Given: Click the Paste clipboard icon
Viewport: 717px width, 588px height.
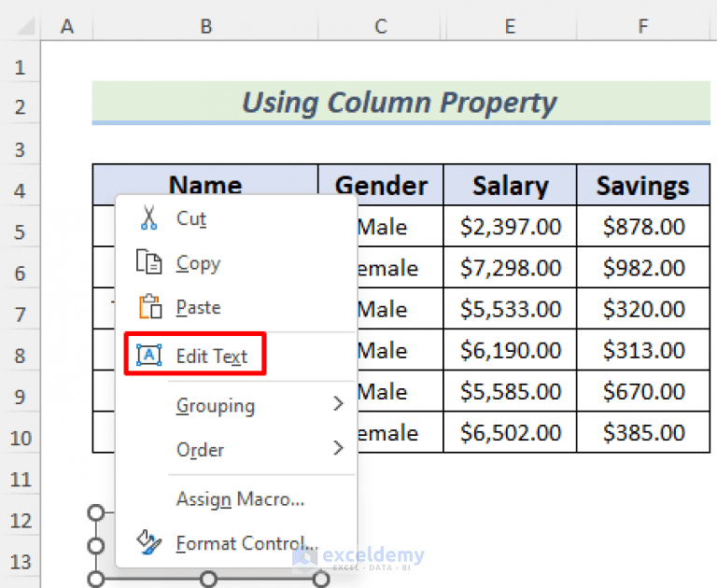Looking at the screenshot, I should [150, 306].
